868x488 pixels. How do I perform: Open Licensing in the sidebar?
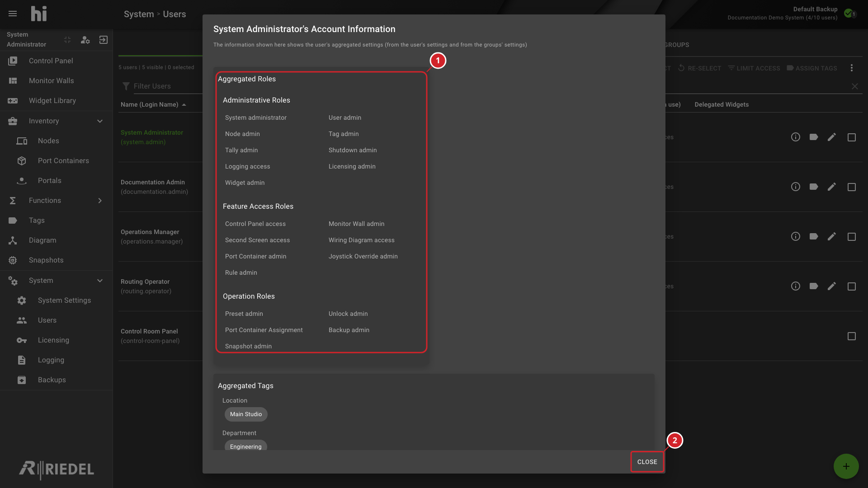(56, 340)
